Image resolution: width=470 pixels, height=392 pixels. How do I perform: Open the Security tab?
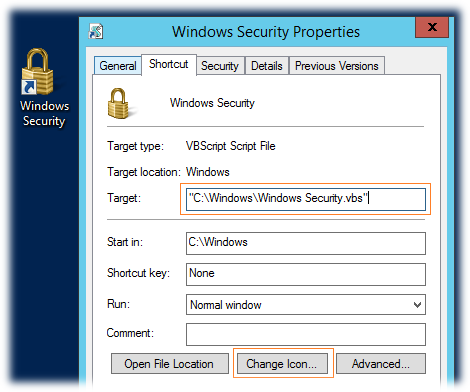pos(220,66)
